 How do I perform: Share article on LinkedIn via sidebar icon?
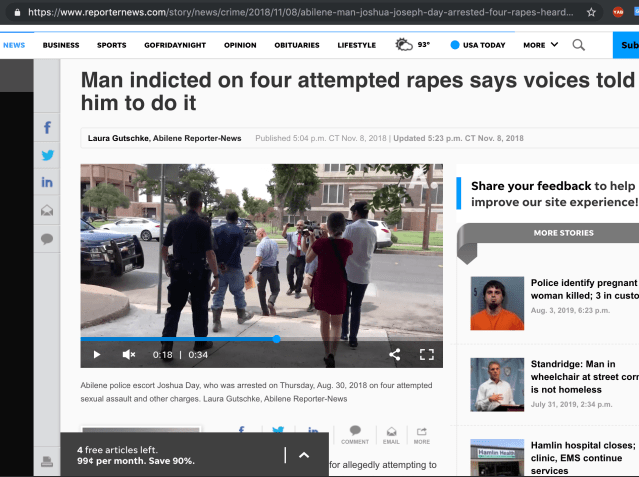tap(47, 182)
